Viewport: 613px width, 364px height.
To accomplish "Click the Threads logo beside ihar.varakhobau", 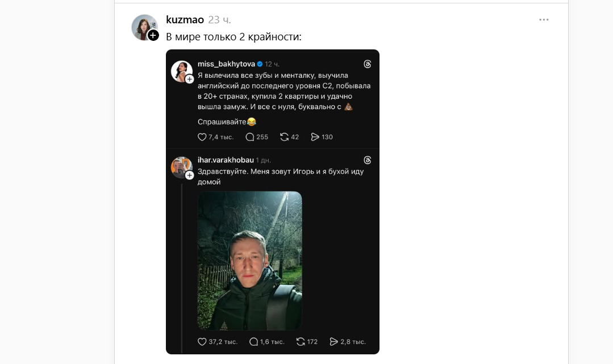I will tap(368, 160).
